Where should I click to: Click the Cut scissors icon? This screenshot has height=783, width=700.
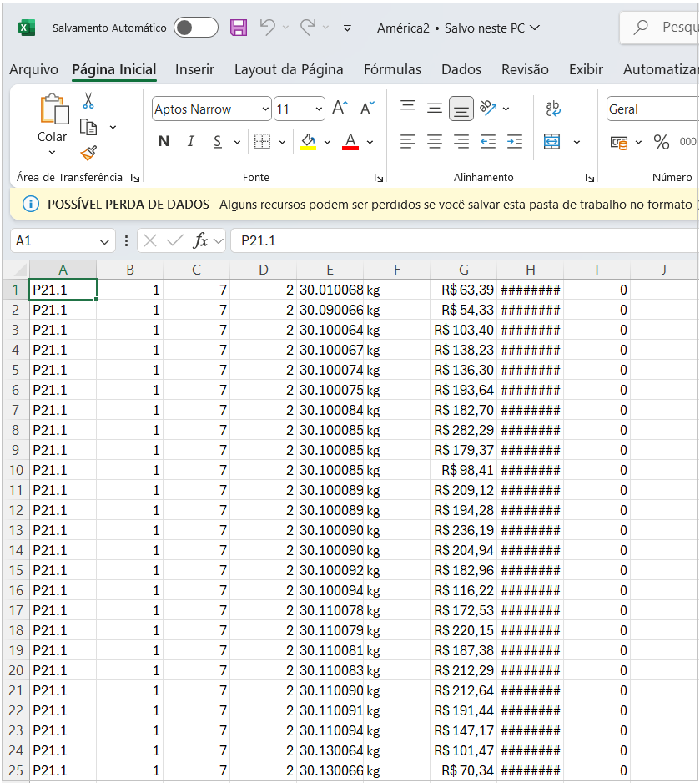coord(88,101)
